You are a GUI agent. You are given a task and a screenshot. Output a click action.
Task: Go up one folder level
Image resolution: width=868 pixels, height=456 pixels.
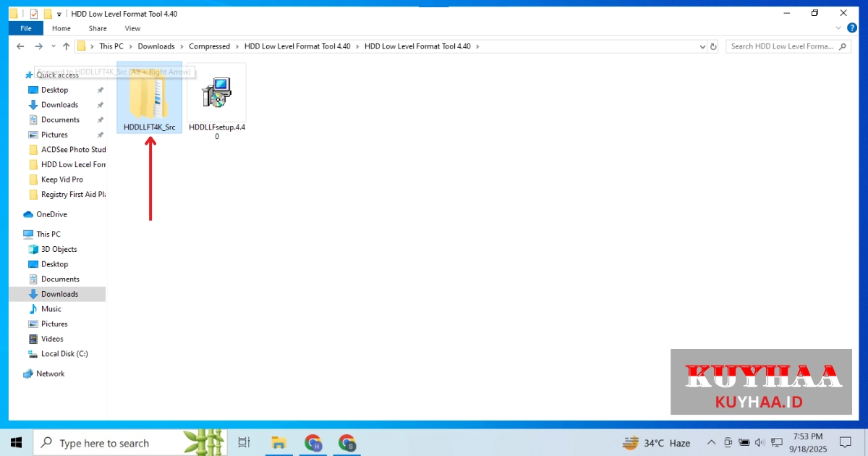(x=67, y=46)
